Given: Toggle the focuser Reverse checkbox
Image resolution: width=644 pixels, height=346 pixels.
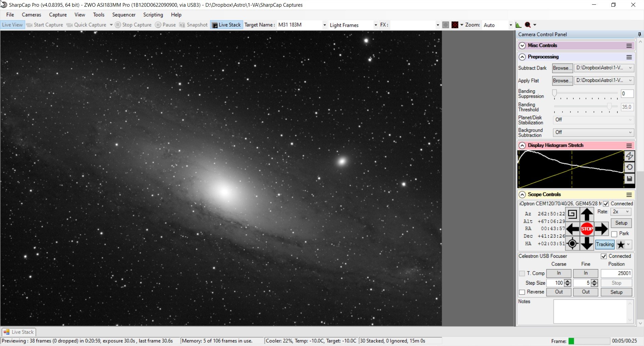Looking at the screenshot, I should click(x=522, y=292).
